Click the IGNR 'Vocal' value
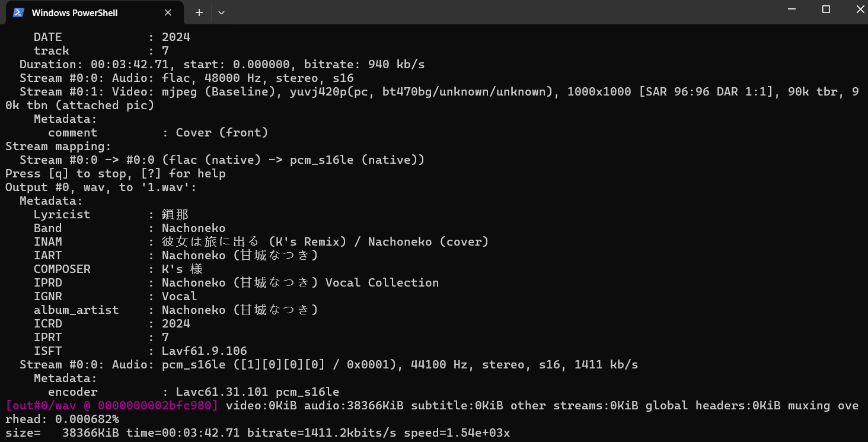This screenshot has width=868, height=442. click(179, 297)
